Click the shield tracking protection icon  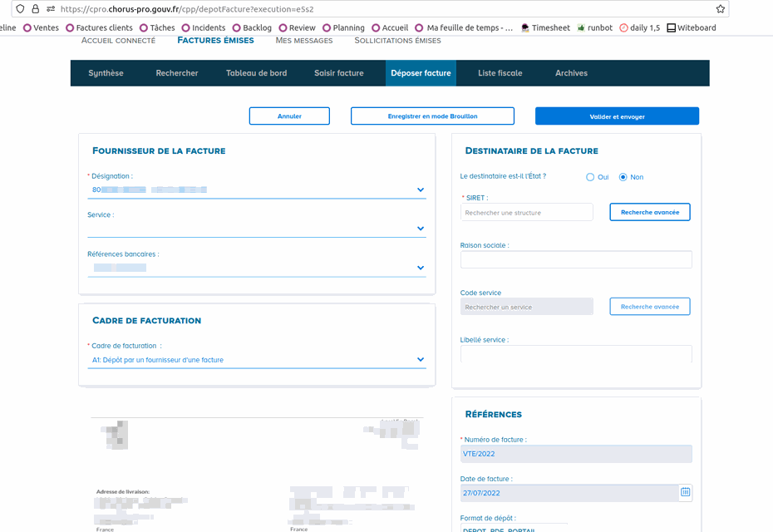tap(20, 9)
